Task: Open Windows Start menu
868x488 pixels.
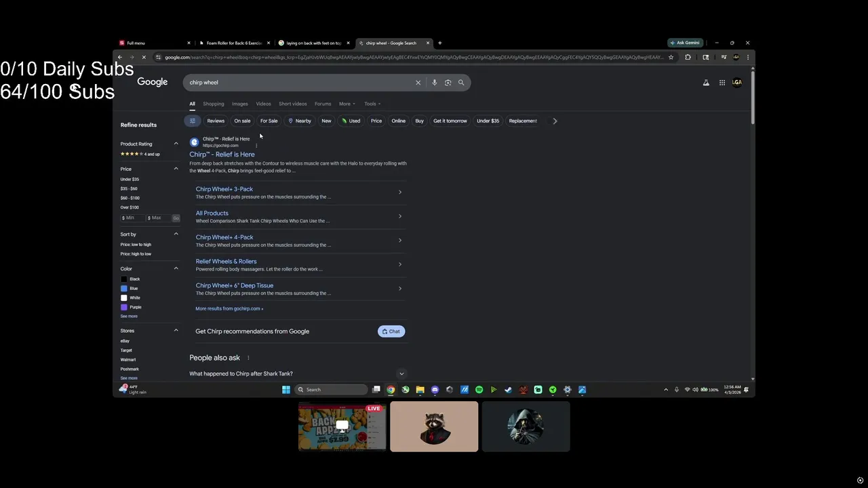Action: pyautogui.click(x=286, y=390)
